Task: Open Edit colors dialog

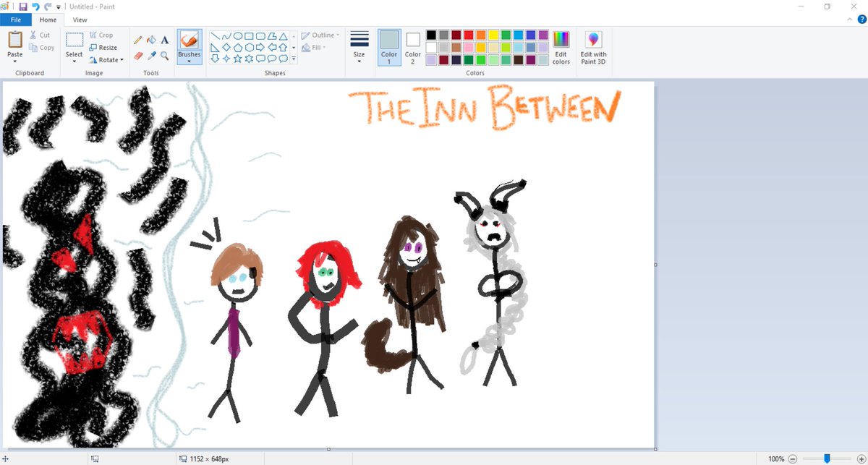Action: pyautogui.click(x=561, y=48)
